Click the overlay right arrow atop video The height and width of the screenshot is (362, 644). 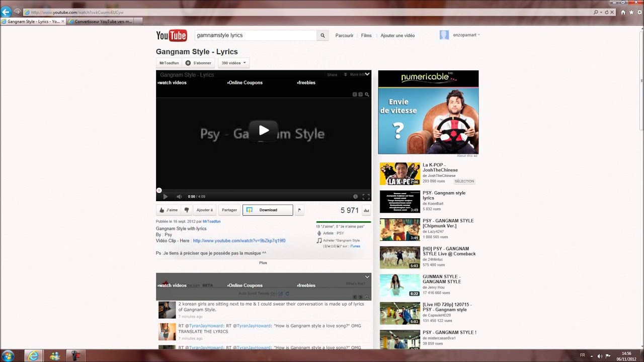pos(361,94)
